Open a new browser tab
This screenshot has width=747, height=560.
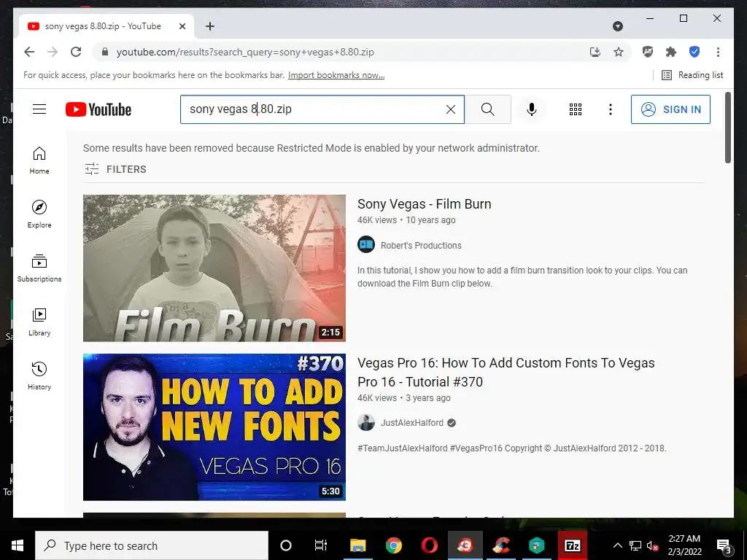click(x=210, y=26)
